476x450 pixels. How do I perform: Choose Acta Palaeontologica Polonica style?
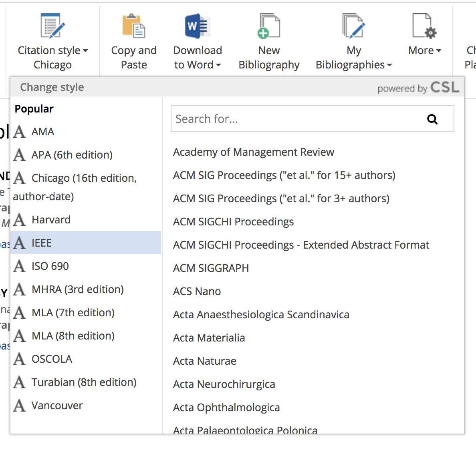pyautogui.click(x=245, y=429)
